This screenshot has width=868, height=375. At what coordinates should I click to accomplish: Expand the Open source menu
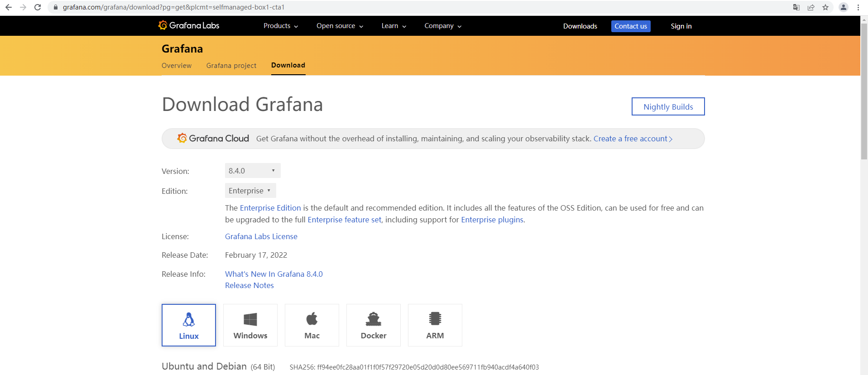click(340, 26)
